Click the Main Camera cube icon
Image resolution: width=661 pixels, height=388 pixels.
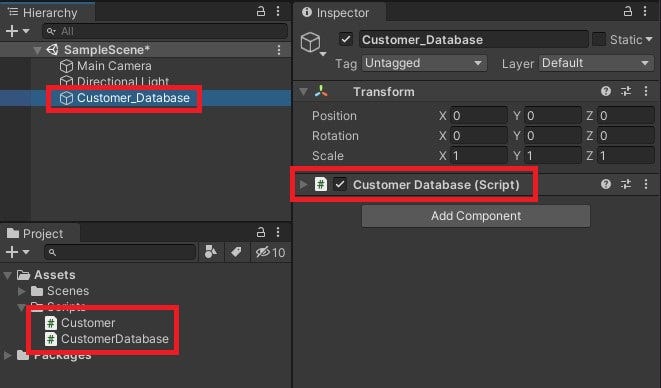pos(66,66)
